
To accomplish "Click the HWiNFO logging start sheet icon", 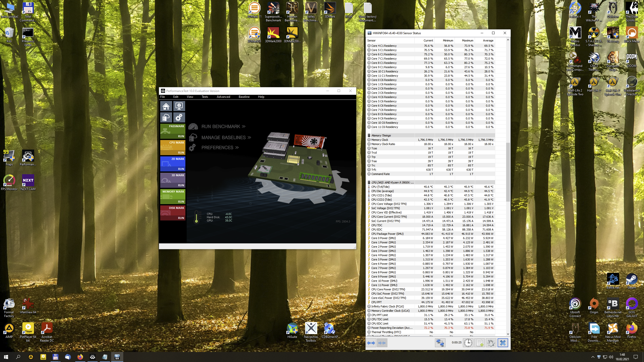I will 479,343.
